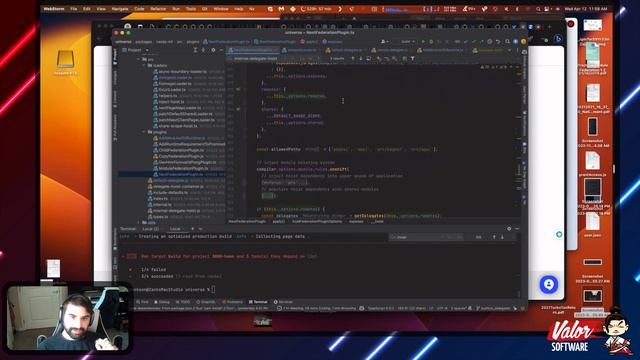Click the blue chat bubble button in browser

coord(549,284)
